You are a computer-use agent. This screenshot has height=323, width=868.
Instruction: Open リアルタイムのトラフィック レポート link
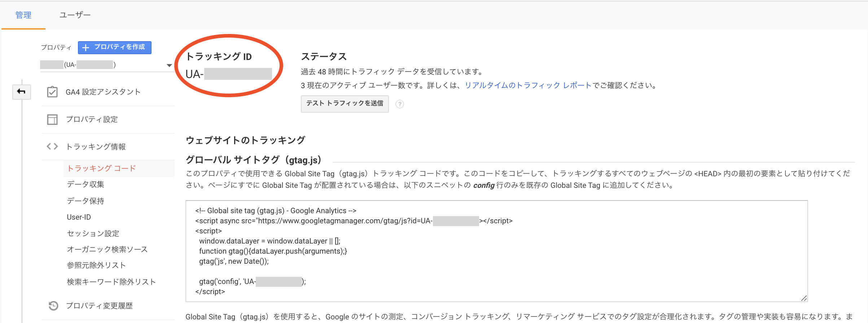click(x=528, y=85)
